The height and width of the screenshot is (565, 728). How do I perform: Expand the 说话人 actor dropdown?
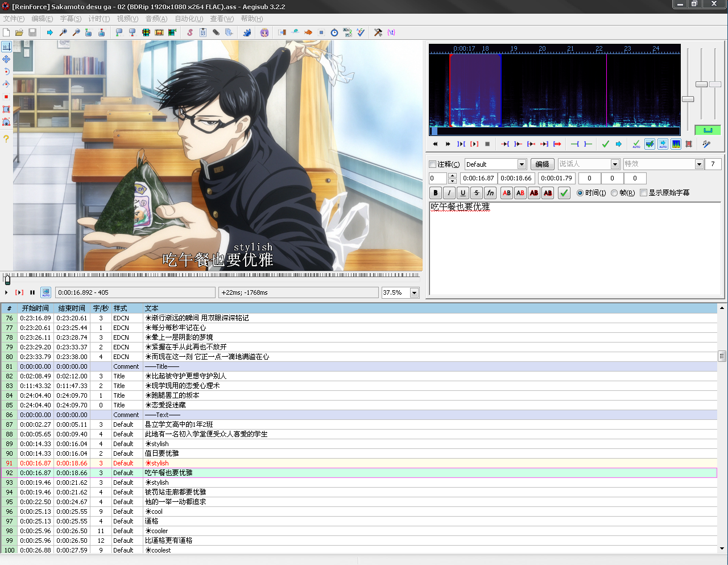[615, 164]
